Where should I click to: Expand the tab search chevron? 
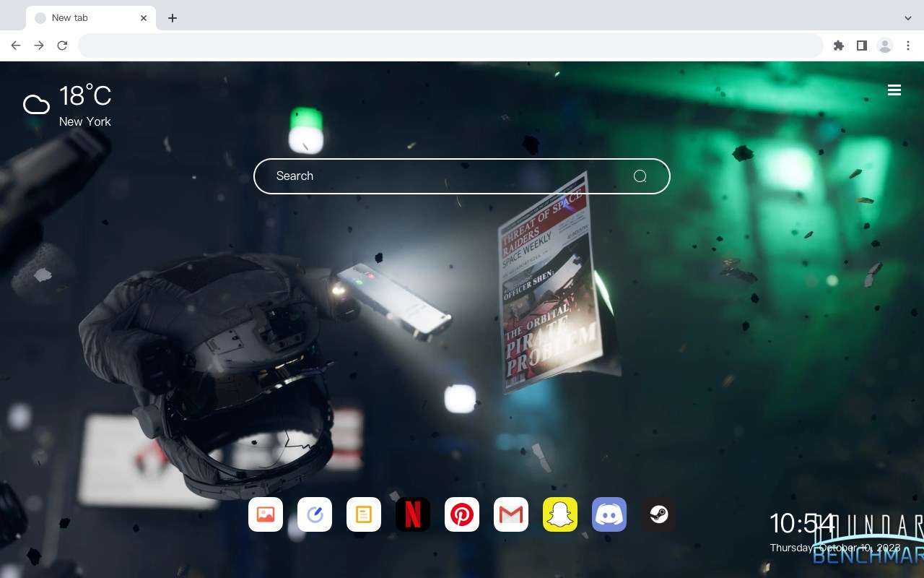[908, 18]
